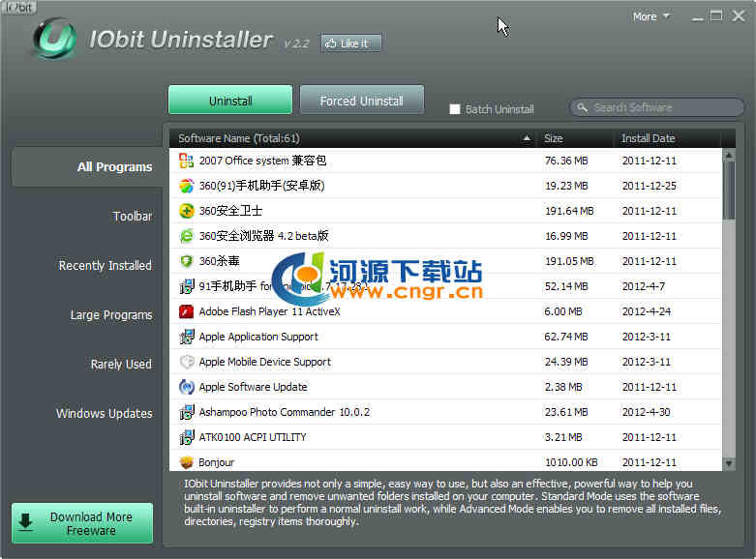
Task: Click the install date "2012-4-30"
Action: (646, 413)
